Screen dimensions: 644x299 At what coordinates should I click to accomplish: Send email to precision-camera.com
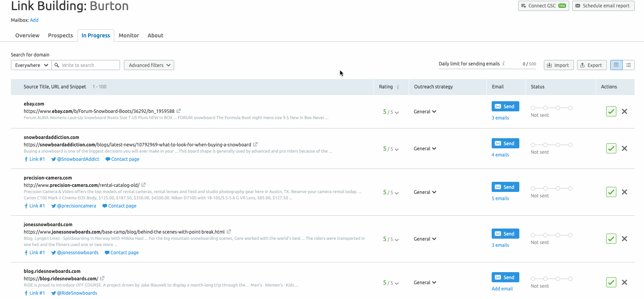coord(505,187)
